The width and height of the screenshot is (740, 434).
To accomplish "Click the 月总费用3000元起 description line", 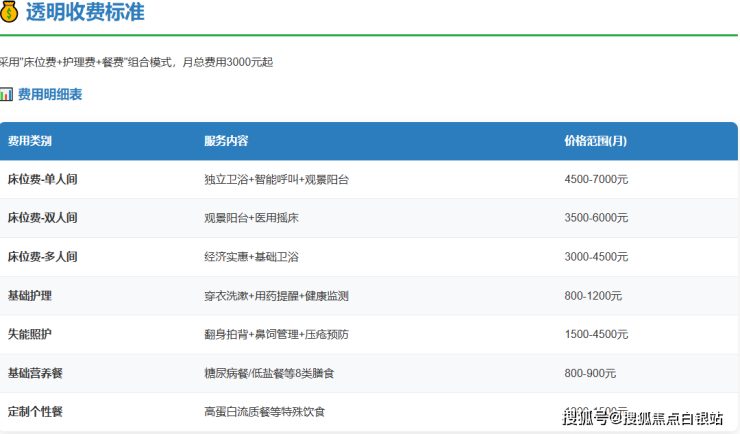I will 136,62.
